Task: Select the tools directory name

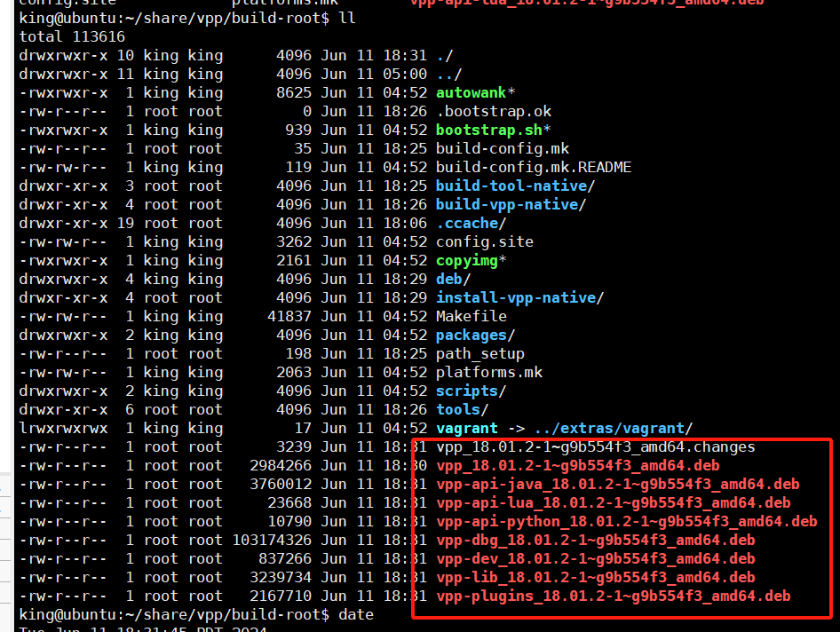Action: click(x=458, y=410)
